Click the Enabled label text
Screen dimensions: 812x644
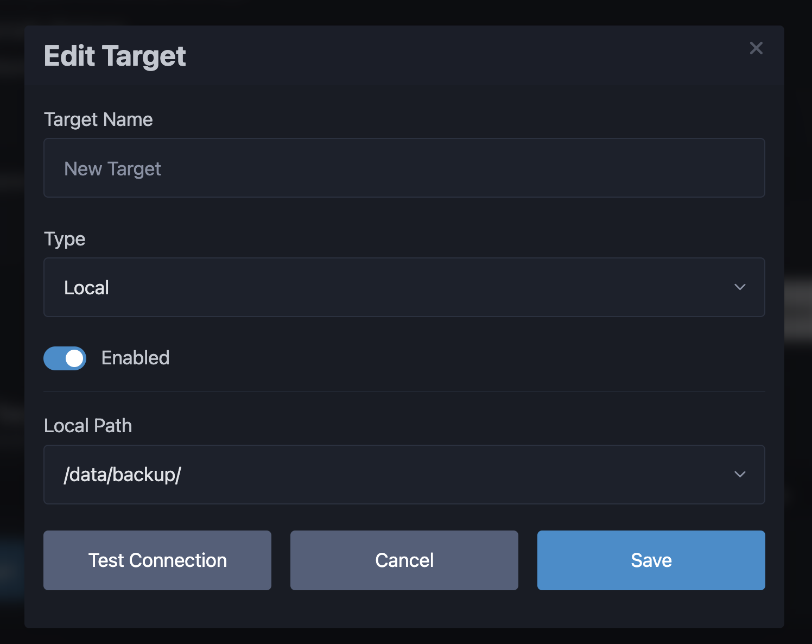pyautogui.click(x=135, y=357)
